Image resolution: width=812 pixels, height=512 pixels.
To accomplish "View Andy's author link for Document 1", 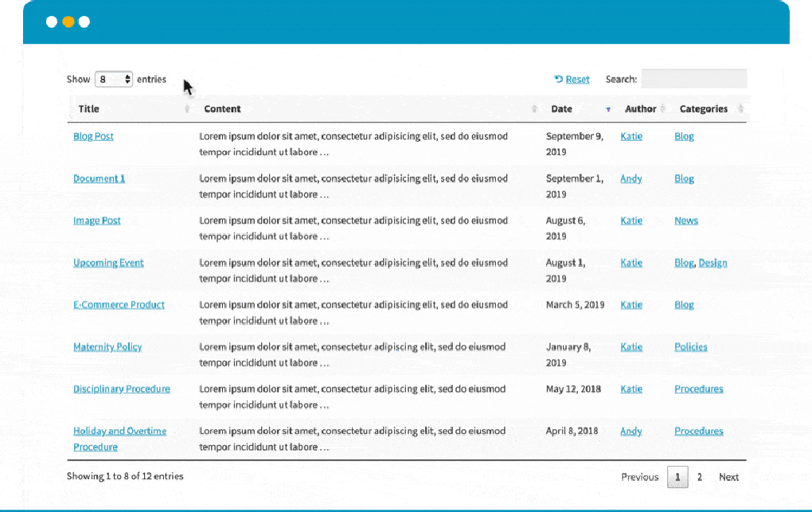I will pyautogui.click(x=631, y=178).
